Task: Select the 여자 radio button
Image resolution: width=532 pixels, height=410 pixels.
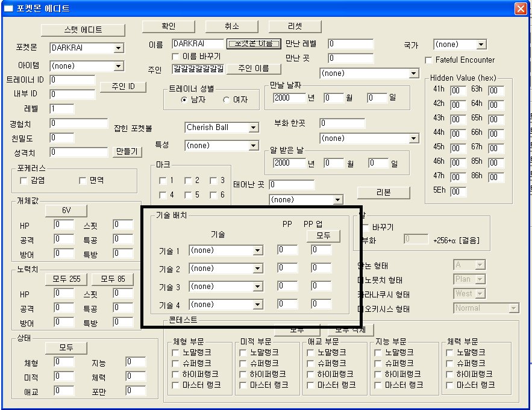Action: [x=227, y=100]
